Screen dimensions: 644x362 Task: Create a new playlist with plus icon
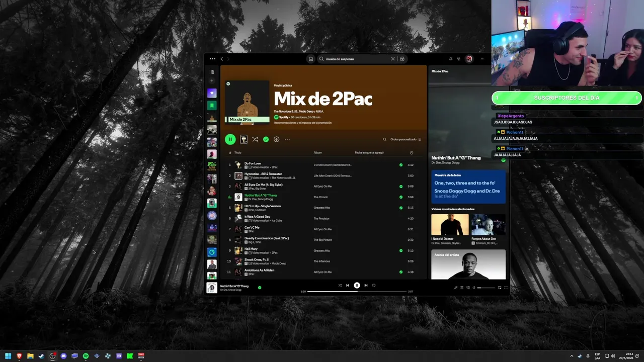coord(212,81)
